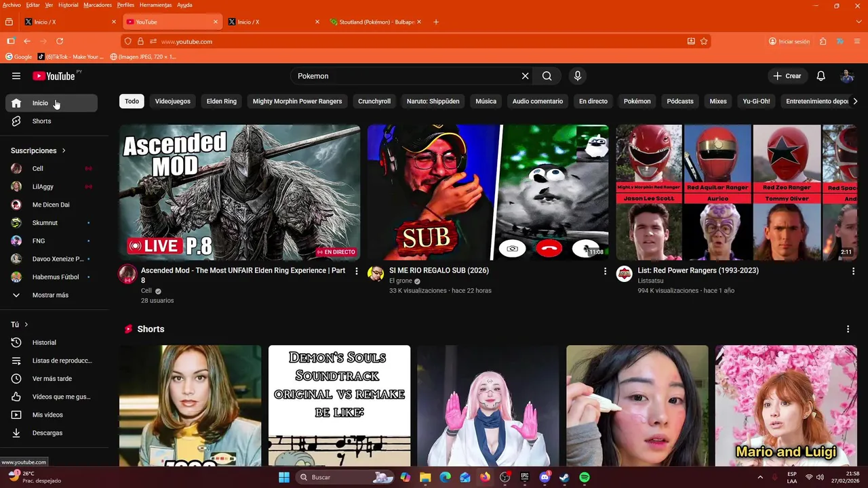The image size is (868, 488).
Task: Open Firefox application menu
Action: point(857,41)
